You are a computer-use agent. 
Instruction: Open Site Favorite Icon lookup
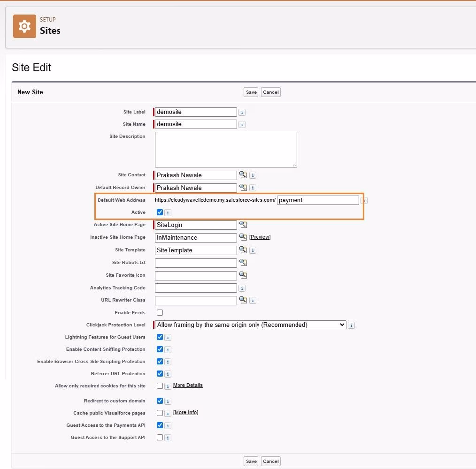[243, 275]
